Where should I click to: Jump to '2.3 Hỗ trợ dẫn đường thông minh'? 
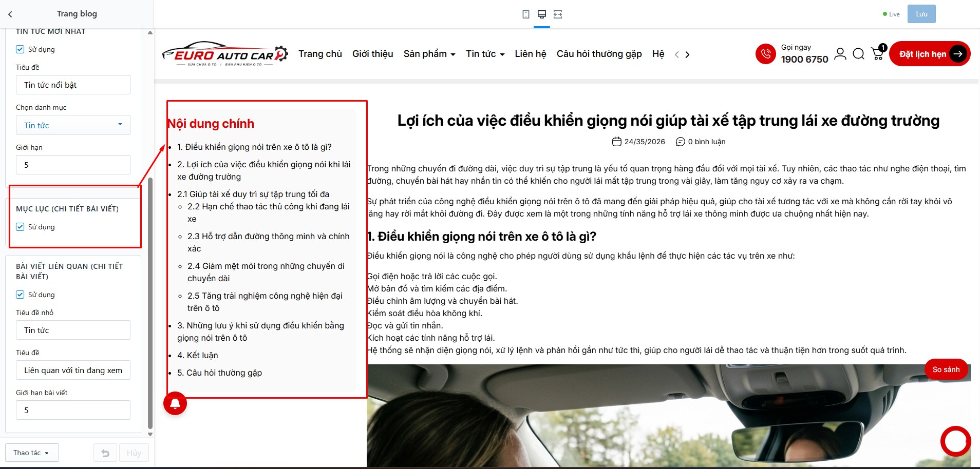(x=269, y=242)
